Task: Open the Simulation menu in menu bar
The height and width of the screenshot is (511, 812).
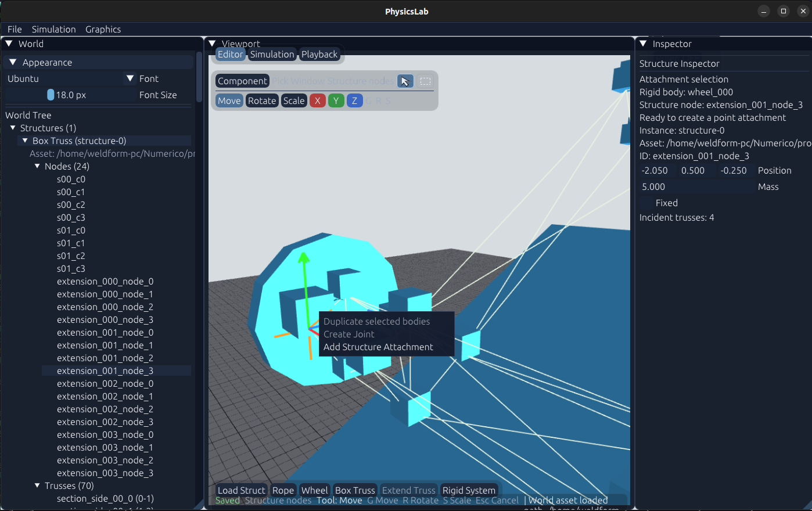Action: 53,29
